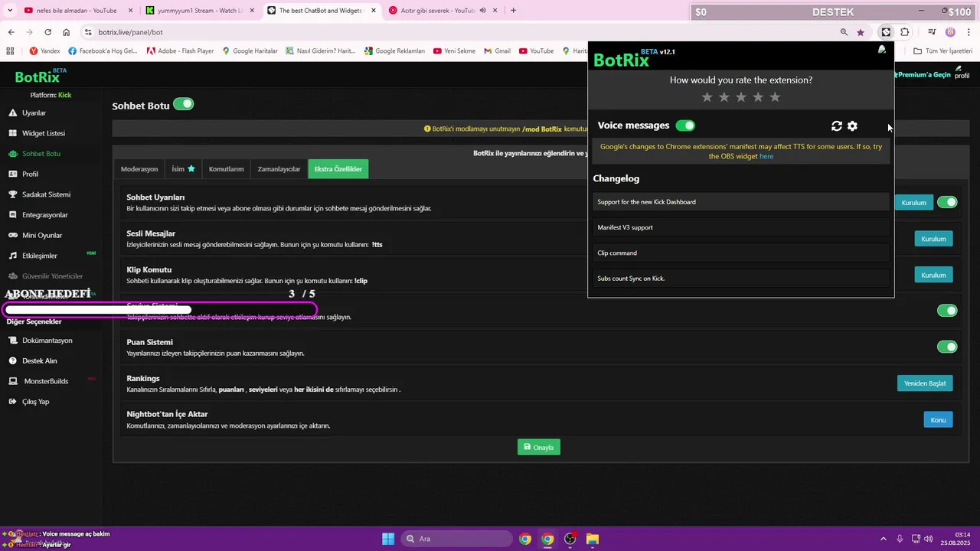Click Kurulum button for Klip Komutu
This screenshot has height=551, width=980.
(933, 275)
